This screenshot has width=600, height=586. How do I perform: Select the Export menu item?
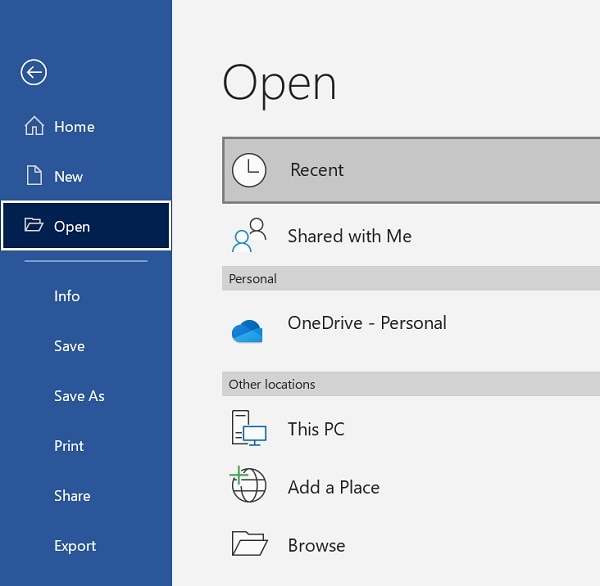[75, 546]
